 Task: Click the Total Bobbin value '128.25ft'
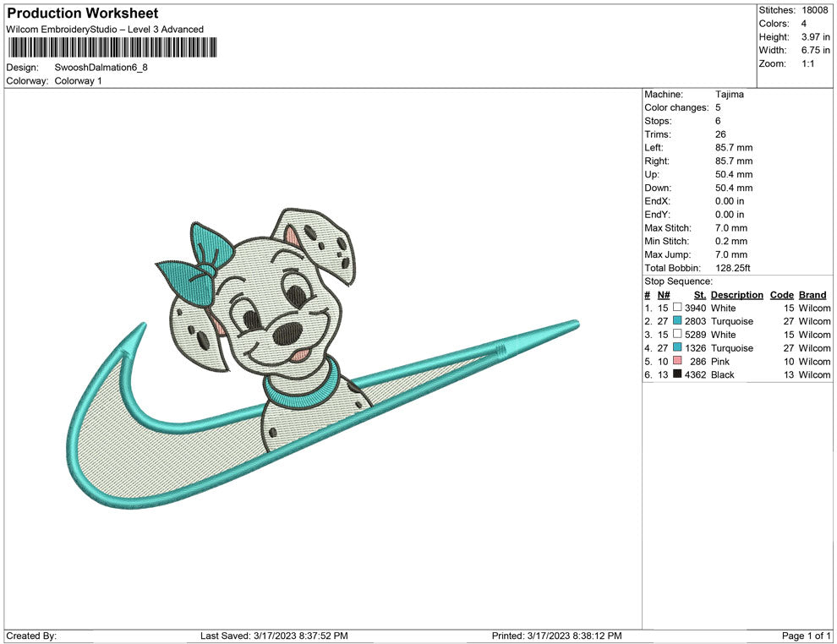[732, 268]
